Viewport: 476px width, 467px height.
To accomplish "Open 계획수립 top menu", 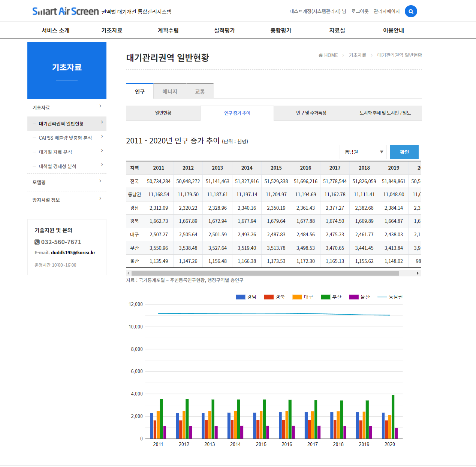I will [x=168, y=30].
